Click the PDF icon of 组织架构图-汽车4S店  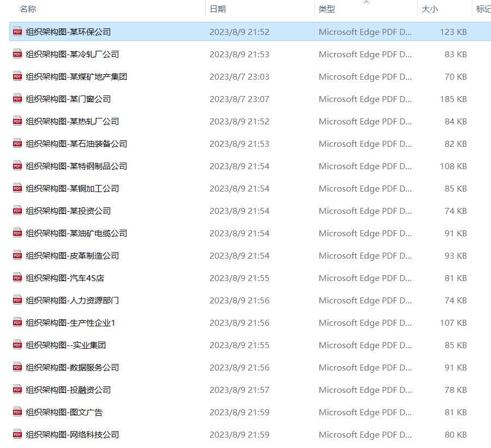click(x=17, y=278)
